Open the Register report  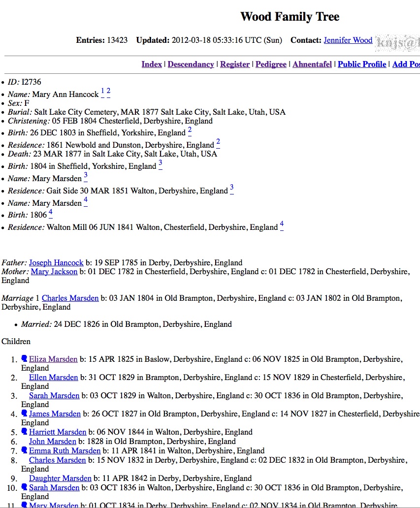pos(235,64)
